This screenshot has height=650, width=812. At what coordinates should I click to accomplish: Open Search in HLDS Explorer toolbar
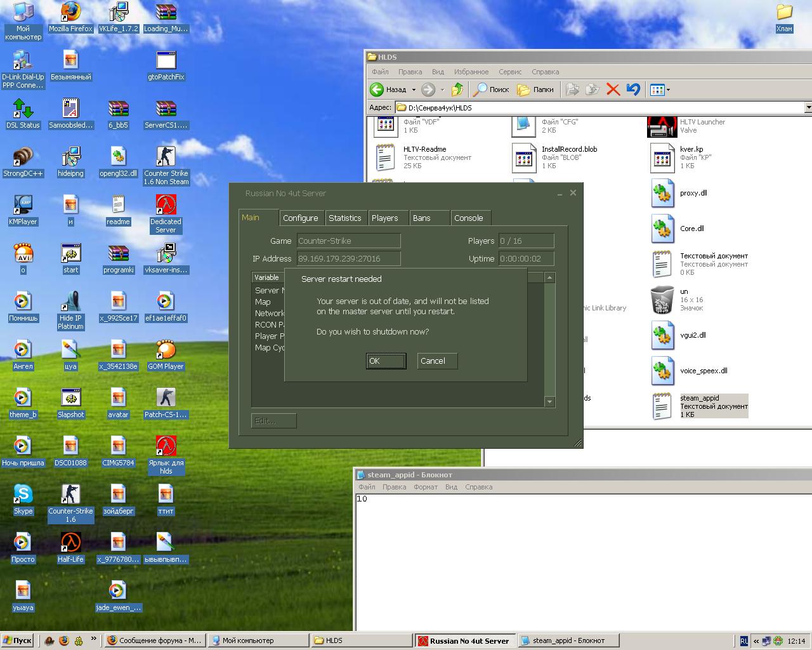point(492,90)
